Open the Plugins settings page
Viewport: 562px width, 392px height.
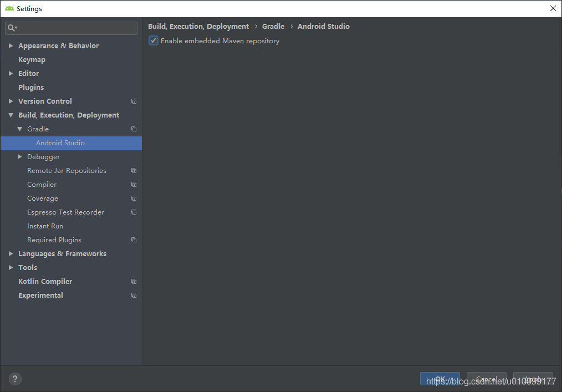click(31, 87)
